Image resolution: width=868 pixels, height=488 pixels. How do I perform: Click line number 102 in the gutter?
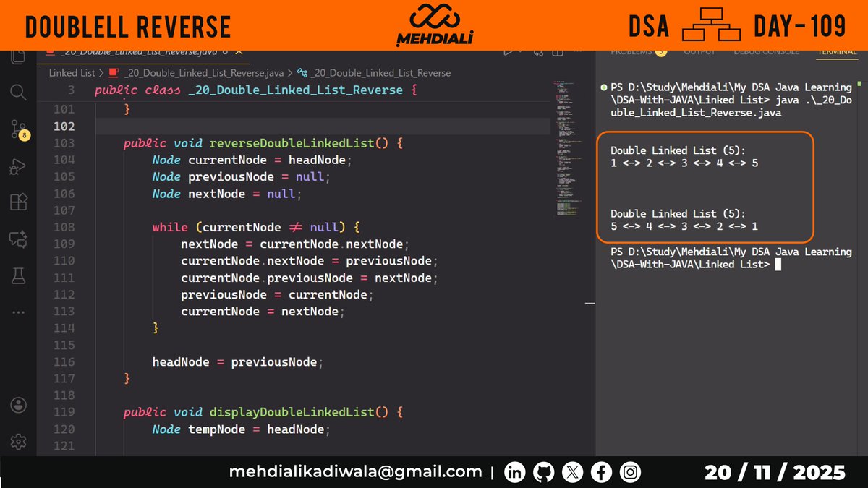(64, 127)
